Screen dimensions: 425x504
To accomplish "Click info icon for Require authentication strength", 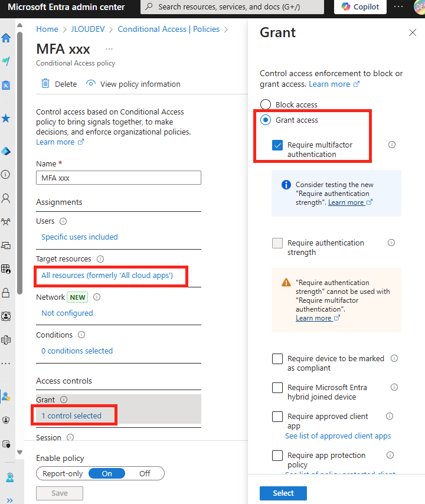I will [391, 243].
